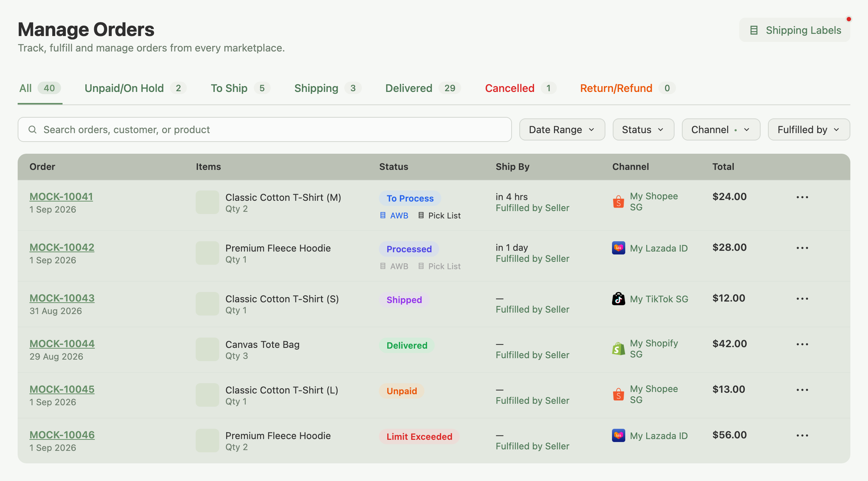868x481 pixels.
Task: Open more actions for MOCK-10046
Action: pyautogui.click(x=802, y=435)
